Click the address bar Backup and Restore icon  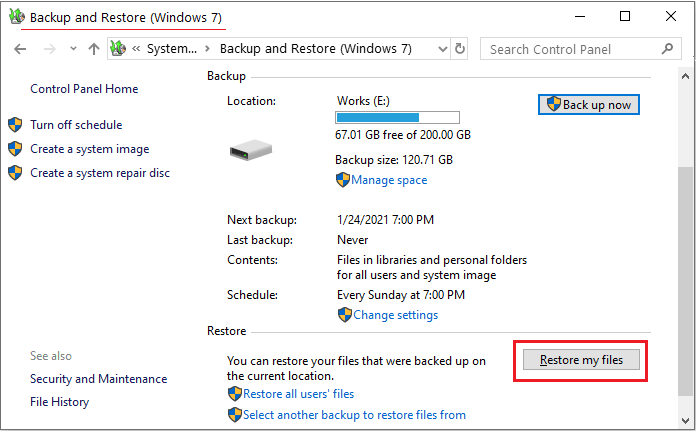pyautogui.click(x=118, y=48)
